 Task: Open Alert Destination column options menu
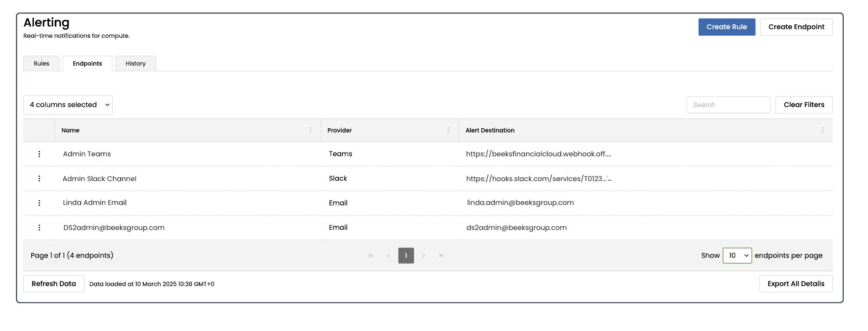pos(822,130)
